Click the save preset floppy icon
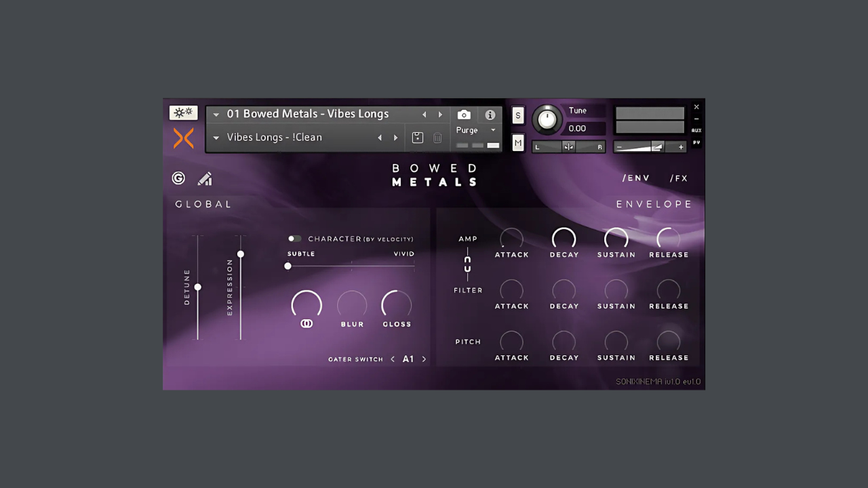This screenshot has height=488, width=868. click(x=418, y=138)
